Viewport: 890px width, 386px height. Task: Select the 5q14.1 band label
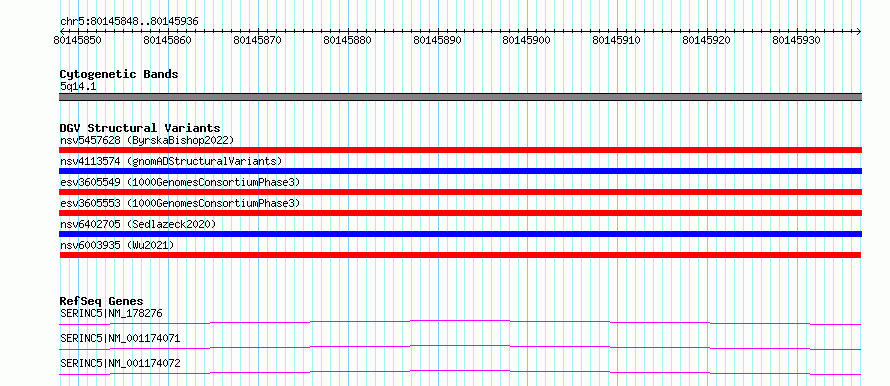point(78,86)
